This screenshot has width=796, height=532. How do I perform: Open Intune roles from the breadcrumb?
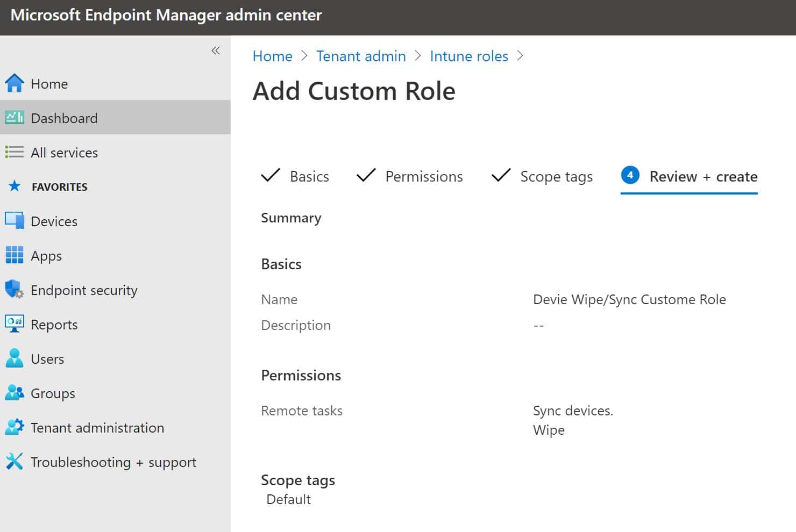pyautogui.click(x=468, y=56)
